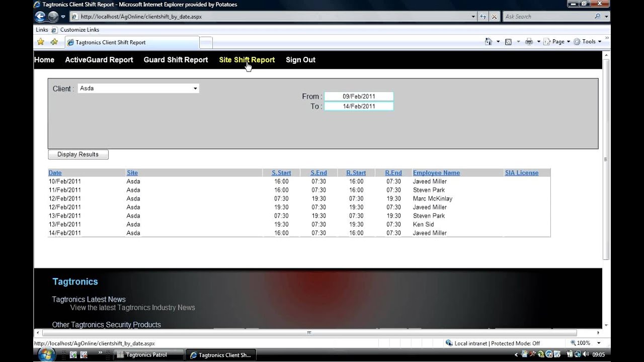The height and width of the screenshot is (362, 644).
Task: Sort table by Date column header
Action: (55, 173)
